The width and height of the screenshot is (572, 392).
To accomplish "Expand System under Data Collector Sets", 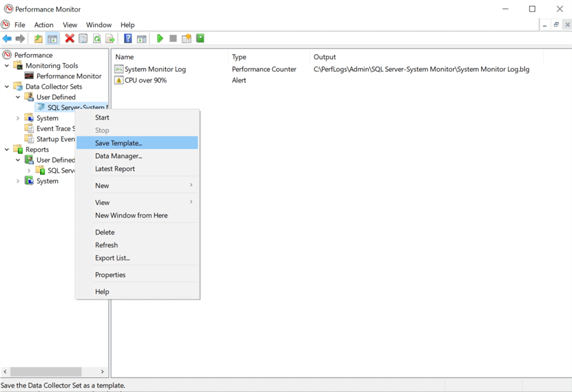I will 18,118.
